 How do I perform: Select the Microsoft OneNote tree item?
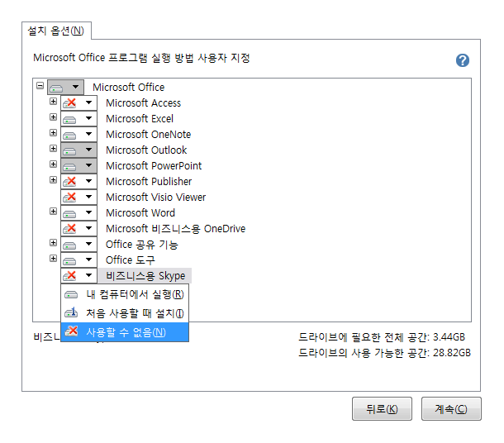[148, 135]
